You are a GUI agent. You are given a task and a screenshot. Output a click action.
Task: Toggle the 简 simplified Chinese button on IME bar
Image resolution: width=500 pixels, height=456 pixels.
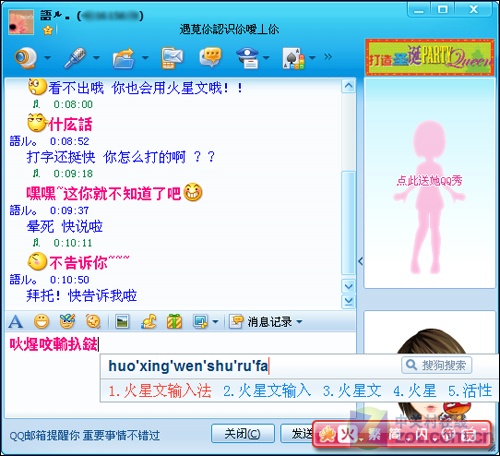394,435
